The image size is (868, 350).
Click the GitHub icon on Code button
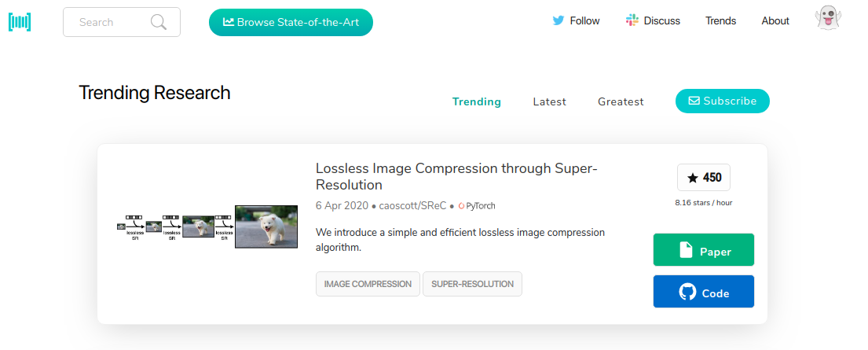pos(687,293)
